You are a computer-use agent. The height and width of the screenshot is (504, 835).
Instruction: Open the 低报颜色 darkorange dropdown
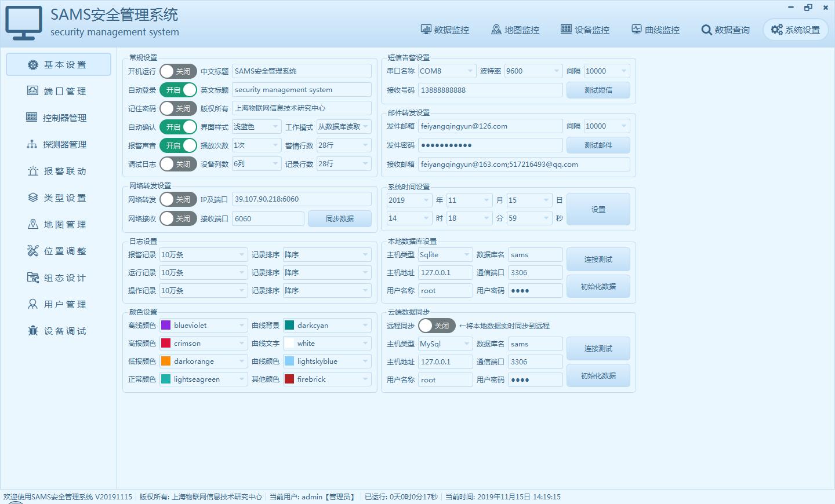pyautogui.click(x=204, y=361)
